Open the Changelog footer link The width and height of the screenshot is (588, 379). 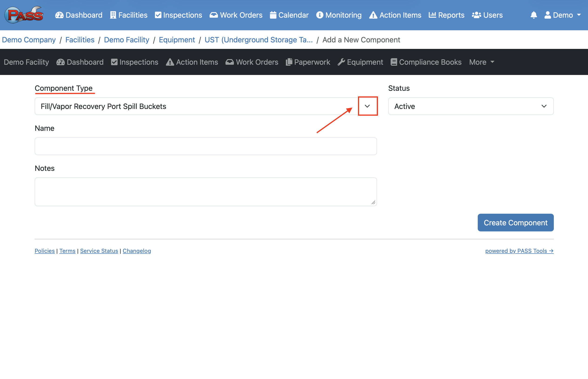137,251
